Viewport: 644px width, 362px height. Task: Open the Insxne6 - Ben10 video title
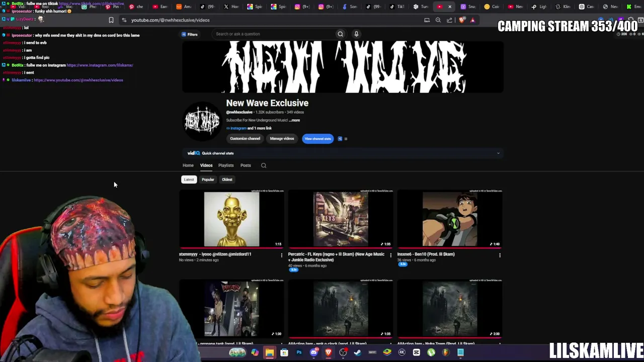426,254
